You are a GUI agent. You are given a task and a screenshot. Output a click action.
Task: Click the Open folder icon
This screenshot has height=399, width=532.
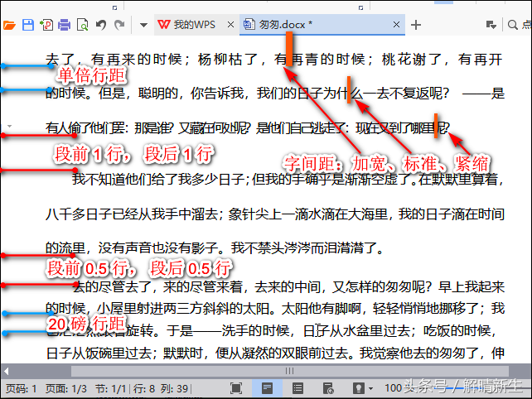click(x=9, y=25)
